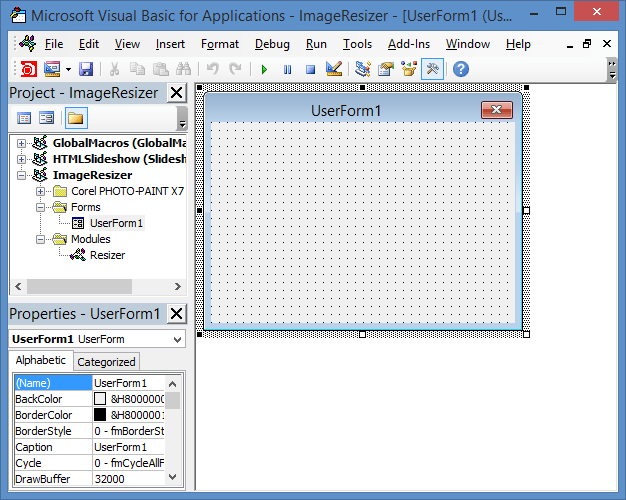Open the Help question mark icon
The width and height of the screenshot is (626, 500).
pos(461,69)
